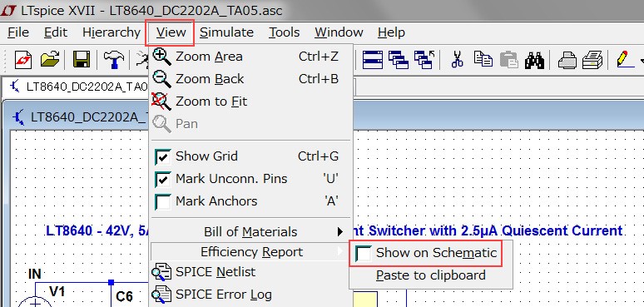
Task: Open Control Panel via hammer icon
Action: [113, 60]
